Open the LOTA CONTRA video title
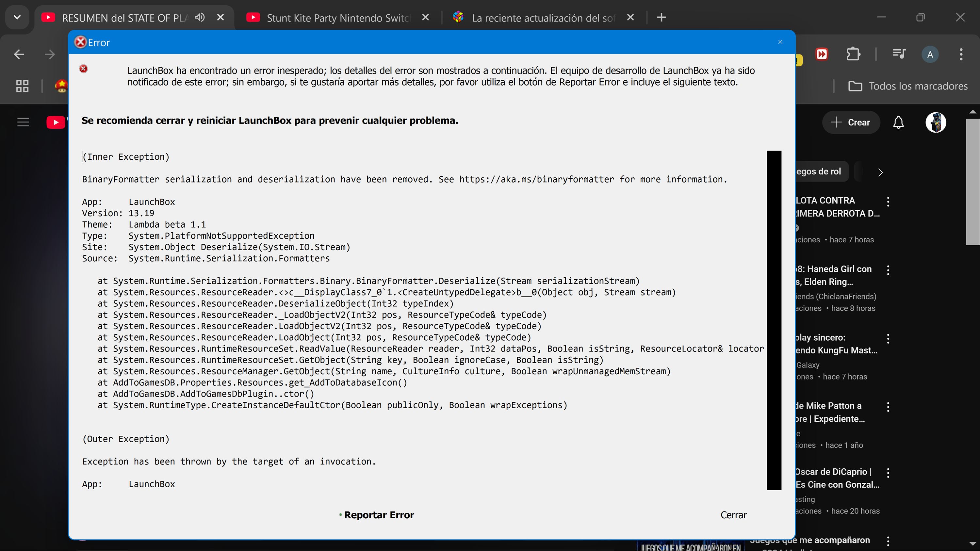 [x=838, y=207]
